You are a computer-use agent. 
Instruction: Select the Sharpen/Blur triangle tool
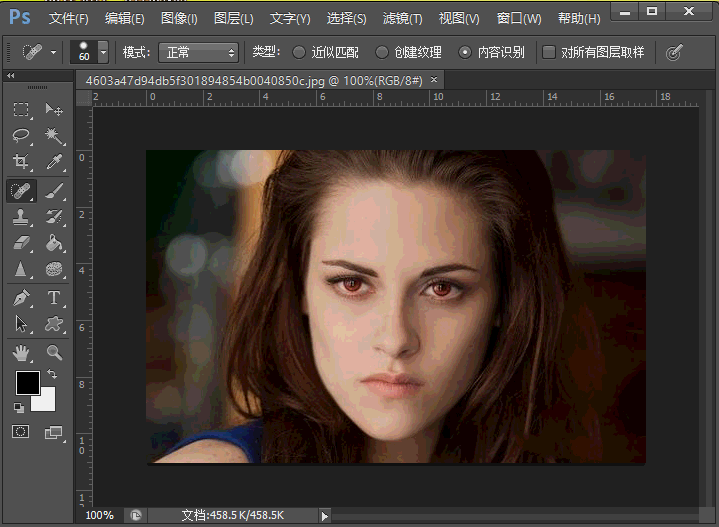[x=21, y=269]
